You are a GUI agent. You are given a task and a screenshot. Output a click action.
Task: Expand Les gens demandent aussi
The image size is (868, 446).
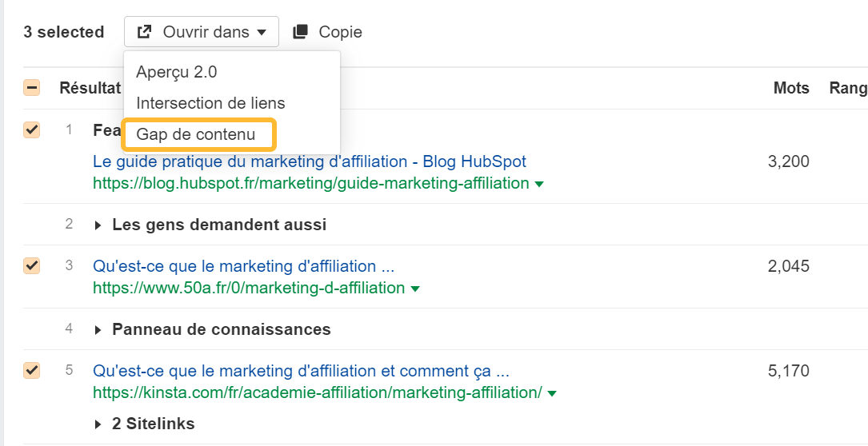coord(98,225)
